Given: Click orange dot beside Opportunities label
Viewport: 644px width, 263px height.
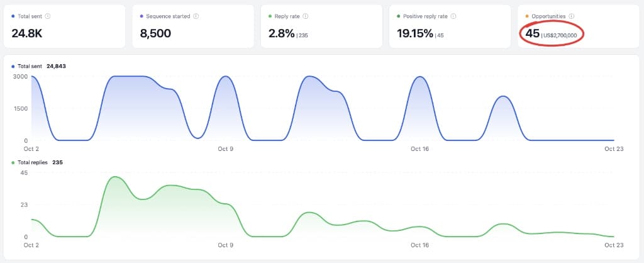Looking at the screenshot, I should pyautogui.click(x=527, y=16).
